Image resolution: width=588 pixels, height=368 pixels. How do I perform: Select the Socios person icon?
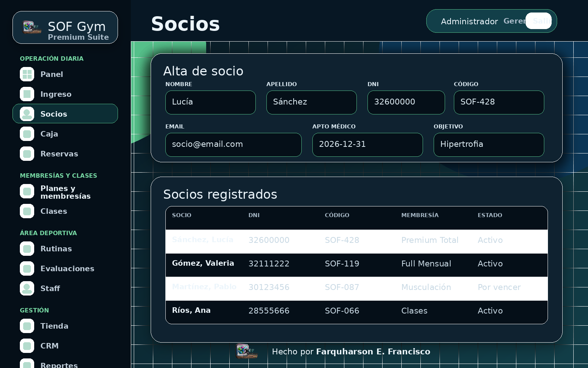pos(27,114)
